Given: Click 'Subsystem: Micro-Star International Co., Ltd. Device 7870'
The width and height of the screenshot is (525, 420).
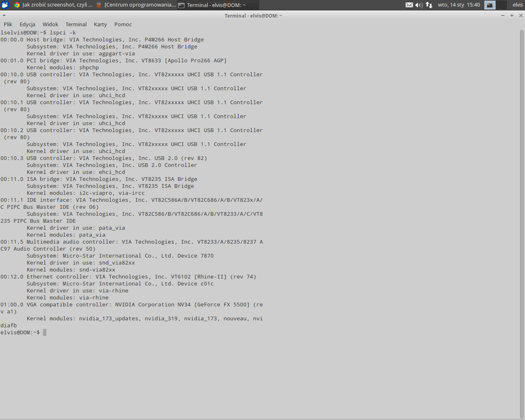Looking at the screenshot, I should [x=120, y=256].
